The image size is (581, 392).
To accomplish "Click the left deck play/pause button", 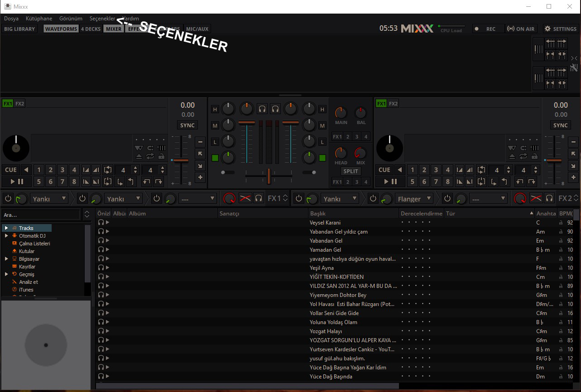I will tap(17, 182).
